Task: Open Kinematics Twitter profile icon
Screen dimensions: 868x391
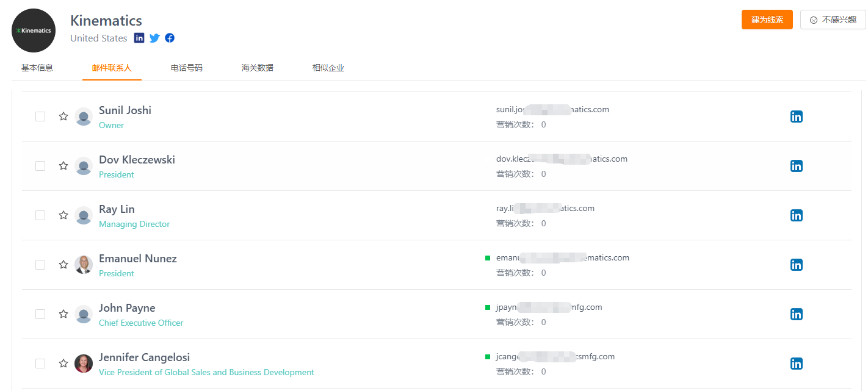Action: [x=154, y=38]
